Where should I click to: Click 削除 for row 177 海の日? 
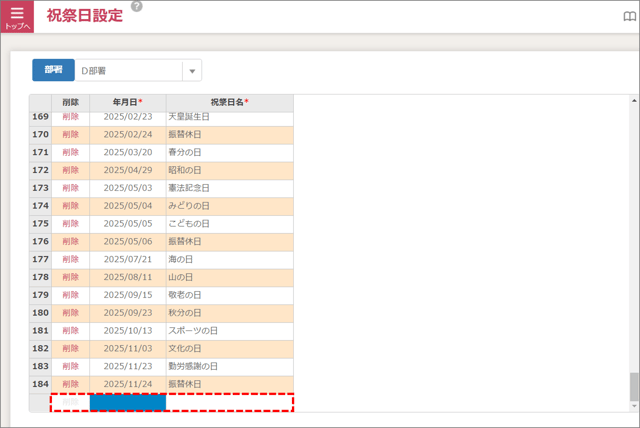point(70,258)
